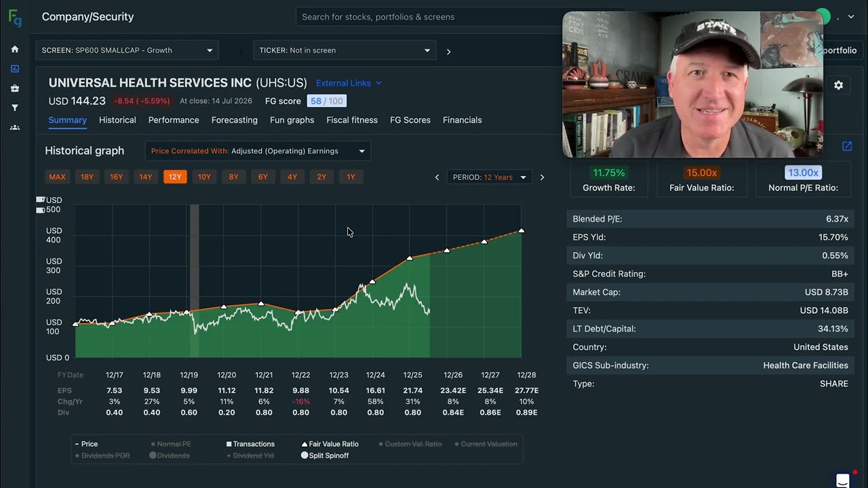Switch to the Historical tab
868x488 pixels.
117,120
